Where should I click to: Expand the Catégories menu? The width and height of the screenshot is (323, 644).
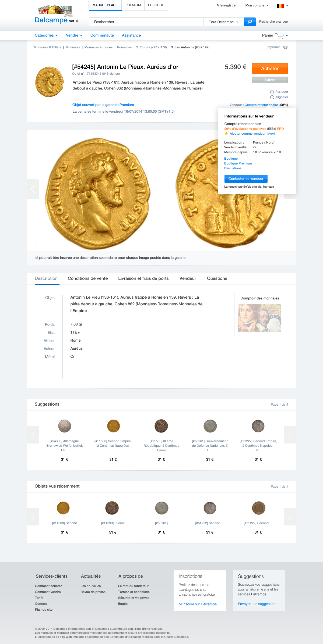point(46,35)
